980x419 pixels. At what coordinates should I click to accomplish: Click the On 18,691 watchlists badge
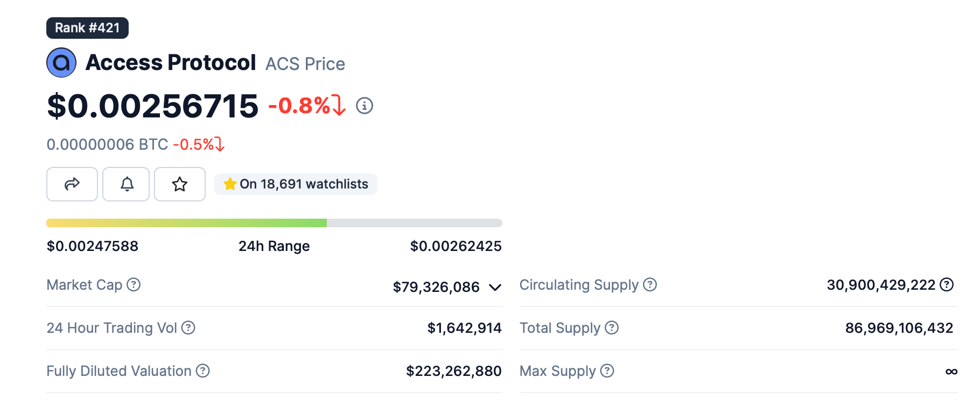click(x=296, y=184)
